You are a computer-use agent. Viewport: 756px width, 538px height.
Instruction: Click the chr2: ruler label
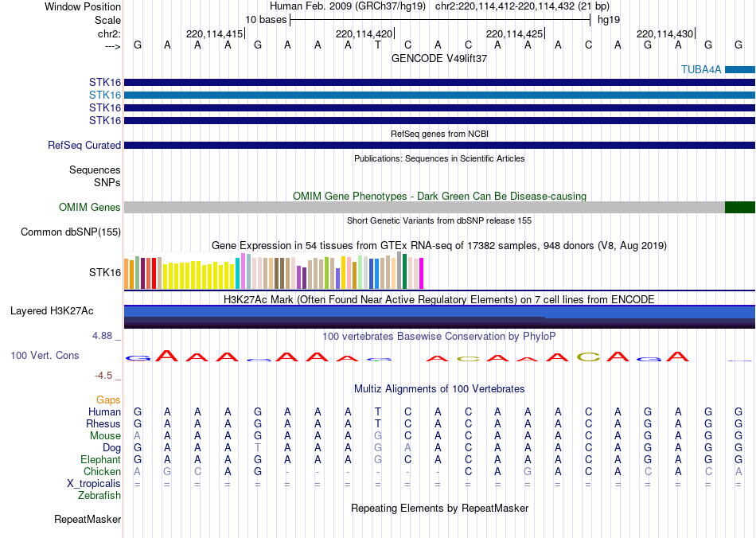point(110,33)
